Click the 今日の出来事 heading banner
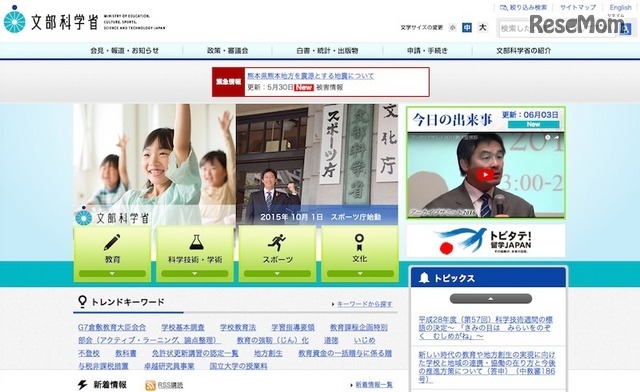The image size is (640, 392). [485, 119]
